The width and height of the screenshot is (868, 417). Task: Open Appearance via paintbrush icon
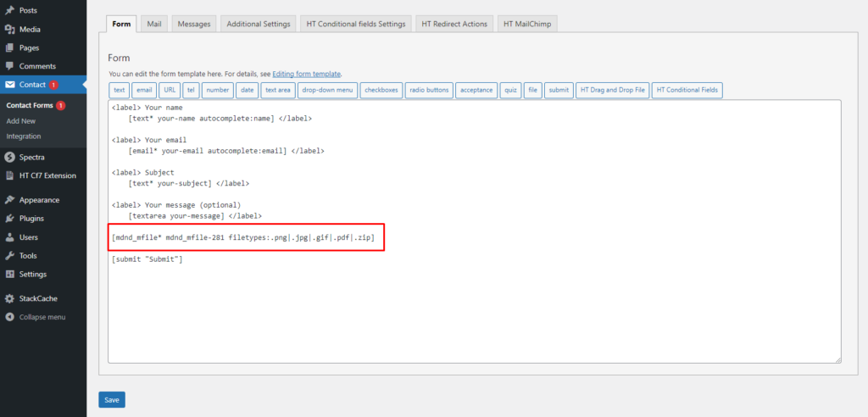[9, 200]
